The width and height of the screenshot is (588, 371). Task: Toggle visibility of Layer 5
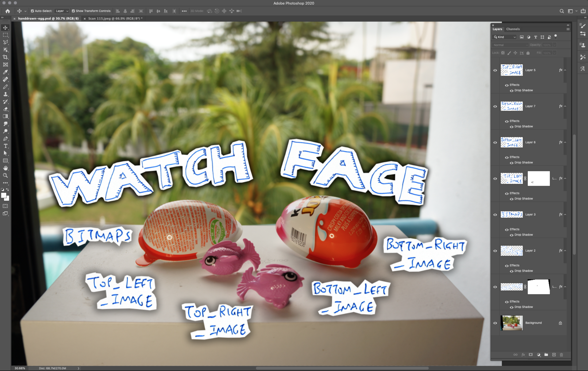[495, 70]
